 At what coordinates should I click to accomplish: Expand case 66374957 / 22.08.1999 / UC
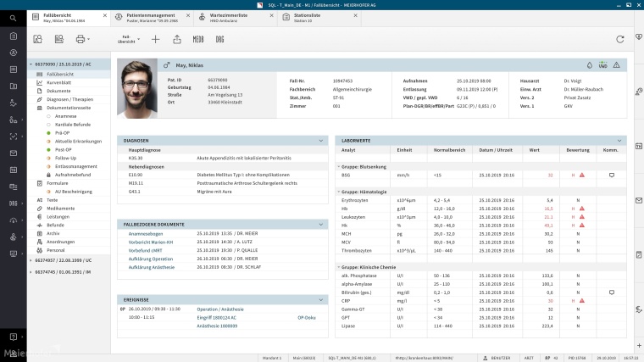[x=31, y=260]
